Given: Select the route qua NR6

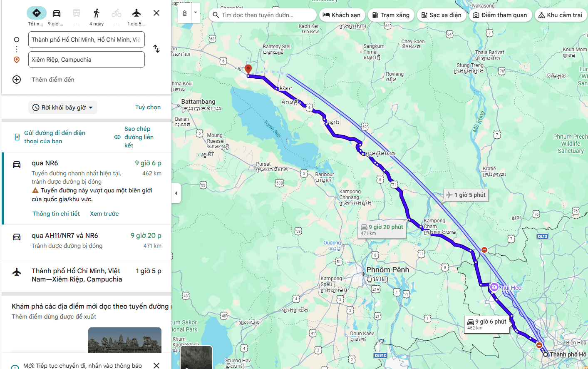Looking at the screenshot, I should tap(87, 188).
